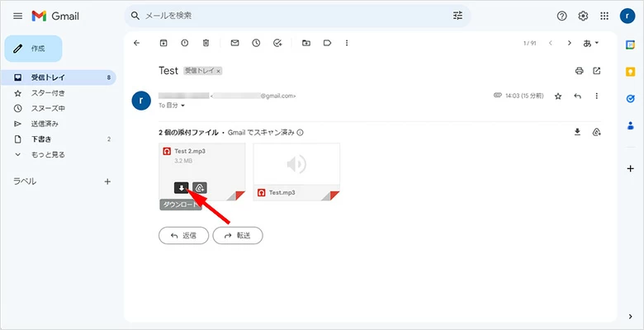Image resolution: width=644 pixels, height=330 pixels.
Task: Report the message as spam
Action: (x=185, y=43)
